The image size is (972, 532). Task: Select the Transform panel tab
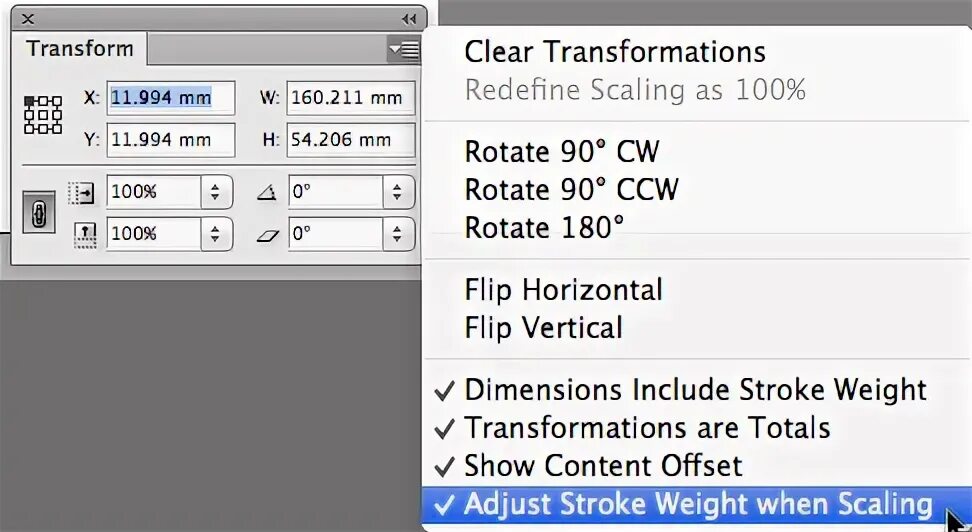point(80,48)
